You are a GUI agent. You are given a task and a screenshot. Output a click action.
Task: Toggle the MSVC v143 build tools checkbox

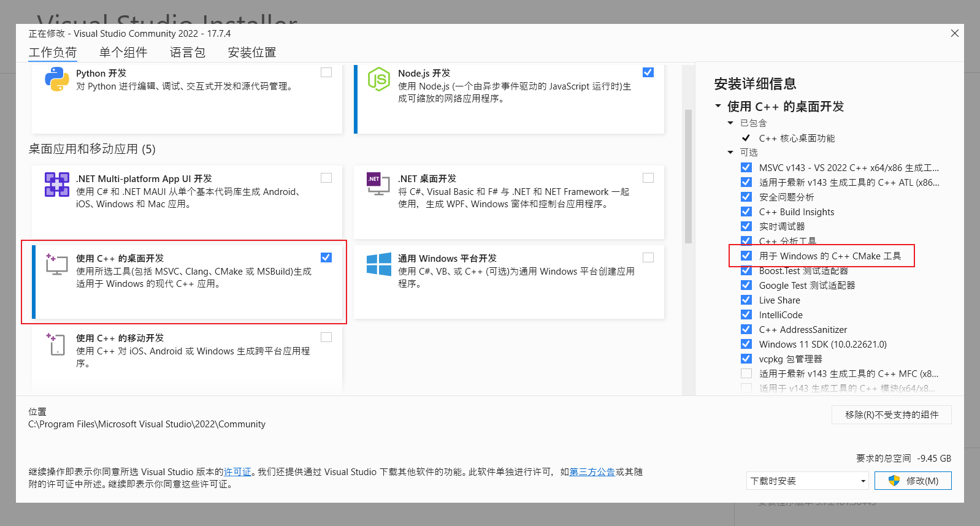click(746, 167)
